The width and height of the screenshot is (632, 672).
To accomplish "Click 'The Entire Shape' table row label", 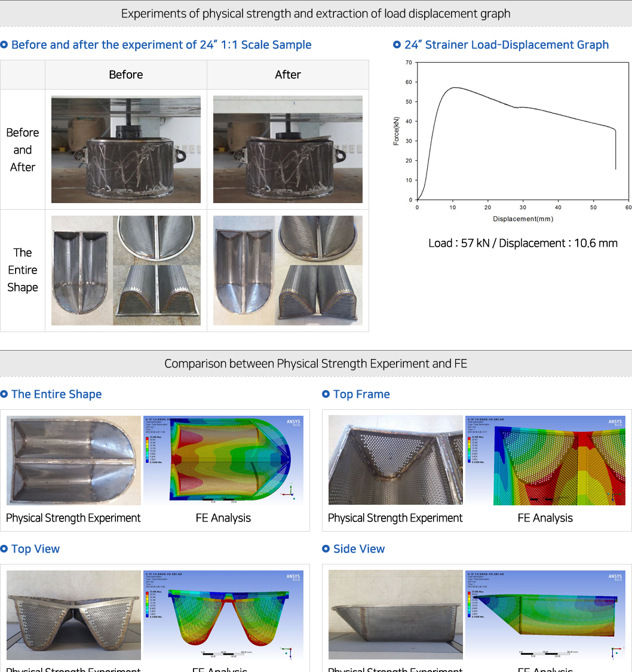I will click(23, 270).
